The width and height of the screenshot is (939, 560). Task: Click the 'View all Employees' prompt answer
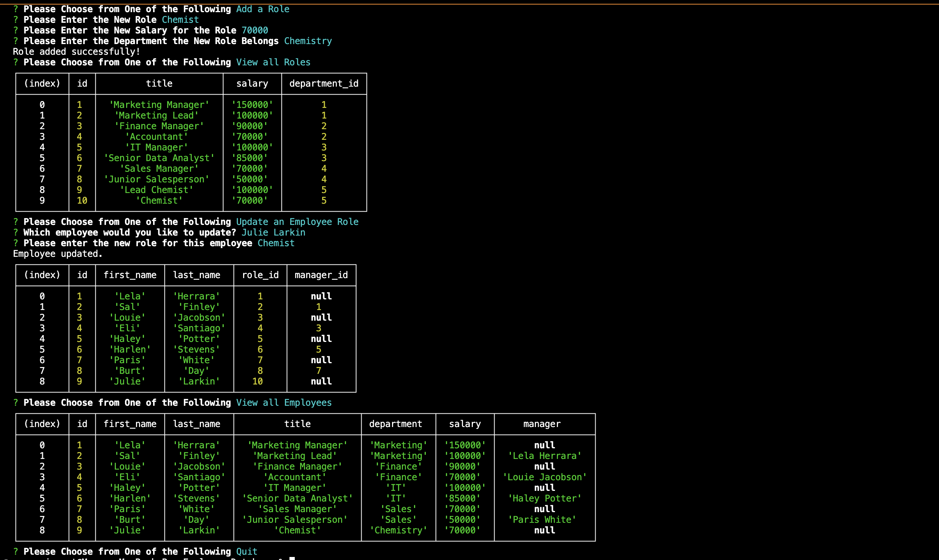tap(284, 403)
